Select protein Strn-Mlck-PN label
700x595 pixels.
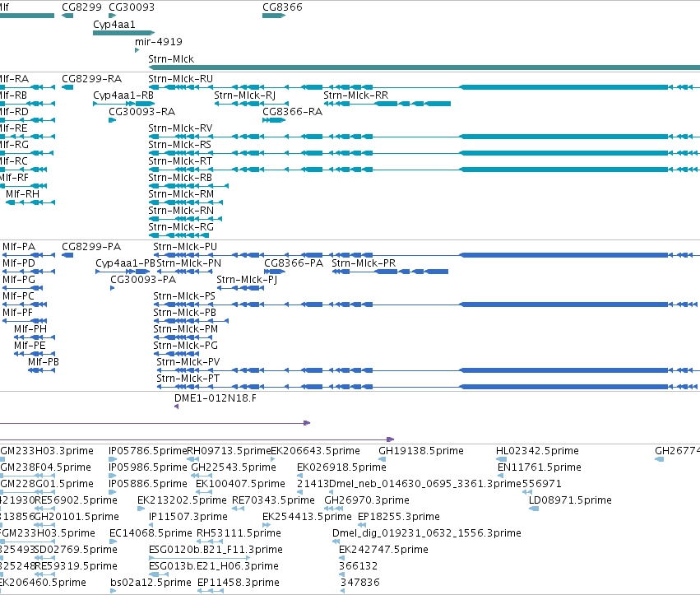pyautogui.click(x=189, y=263)
